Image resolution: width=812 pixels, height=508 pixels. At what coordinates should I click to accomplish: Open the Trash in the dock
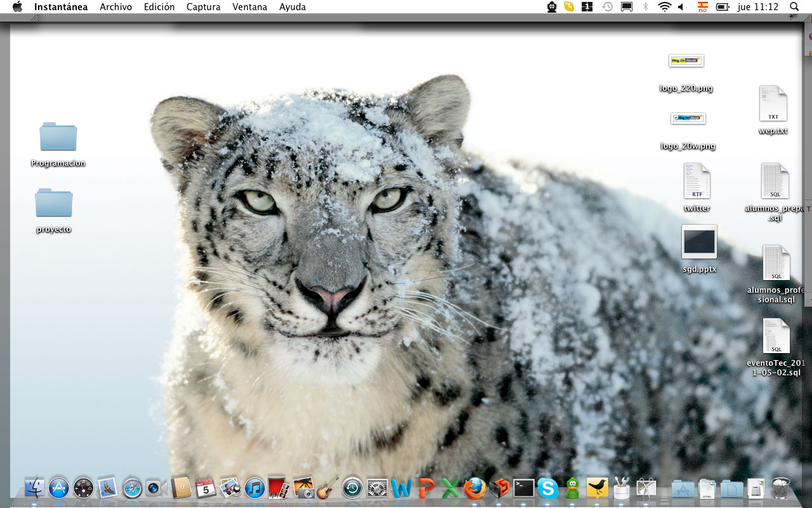point(780,488)
